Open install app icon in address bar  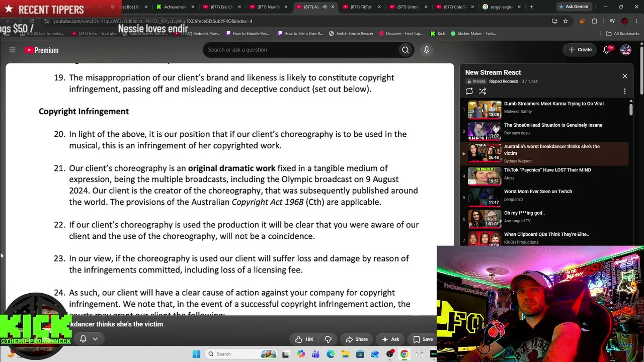554,21
